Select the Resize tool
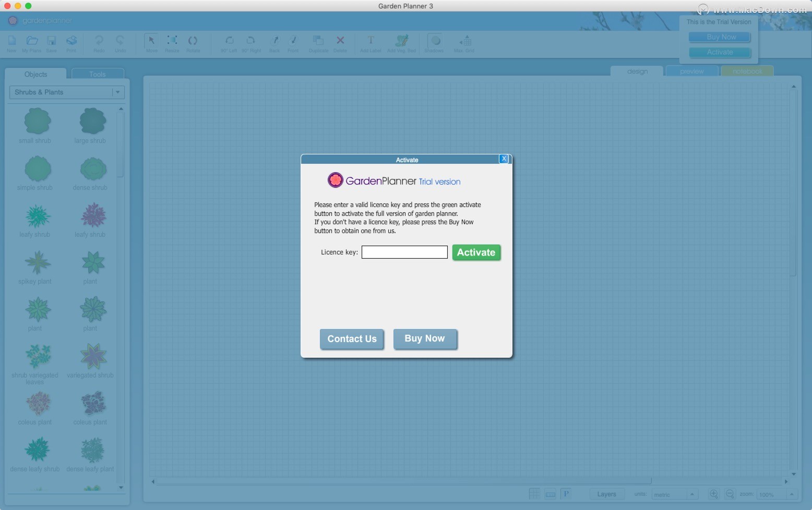The image size is (812, 510). click(172, 41)
